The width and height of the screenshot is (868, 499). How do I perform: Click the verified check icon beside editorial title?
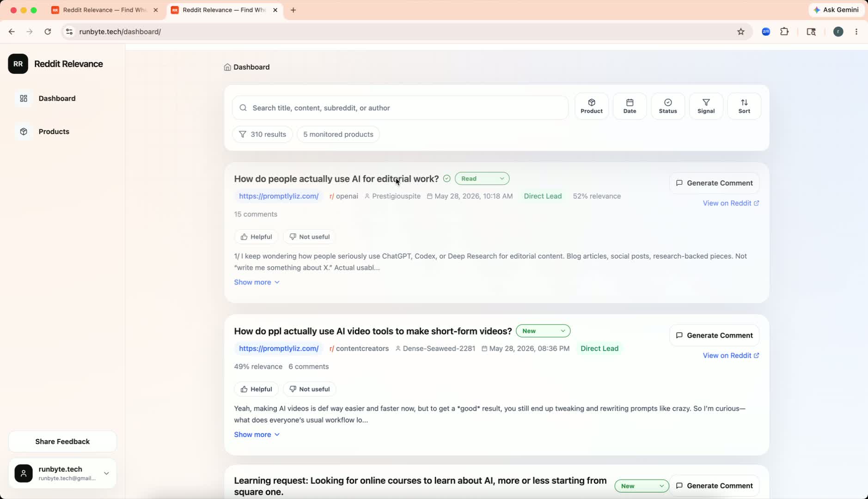click(446, 179)
